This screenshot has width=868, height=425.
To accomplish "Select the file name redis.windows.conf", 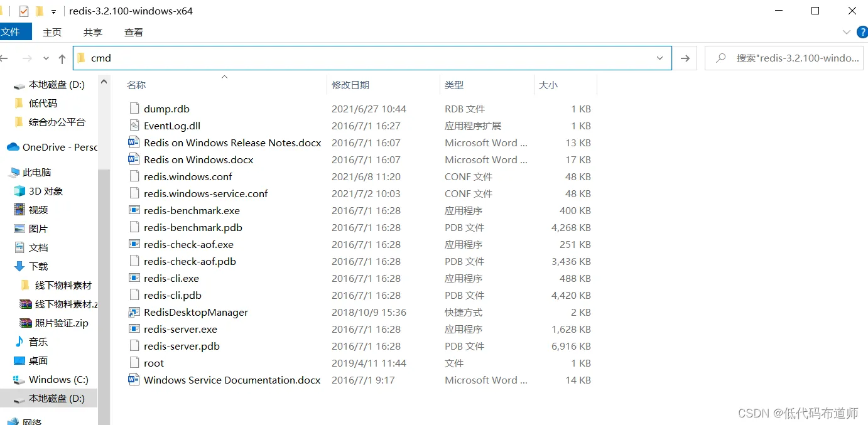I will coord(188,176).
